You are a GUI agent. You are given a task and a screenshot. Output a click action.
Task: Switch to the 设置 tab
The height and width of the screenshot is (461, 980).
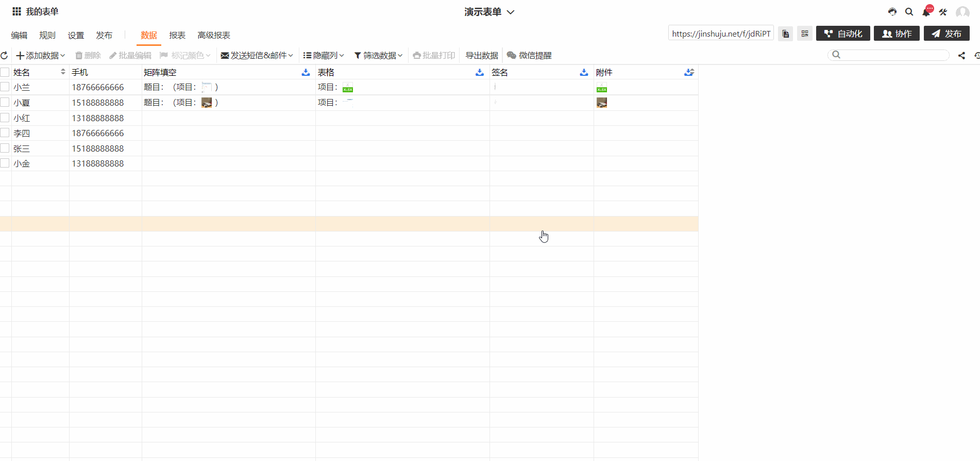coord(76,35)
